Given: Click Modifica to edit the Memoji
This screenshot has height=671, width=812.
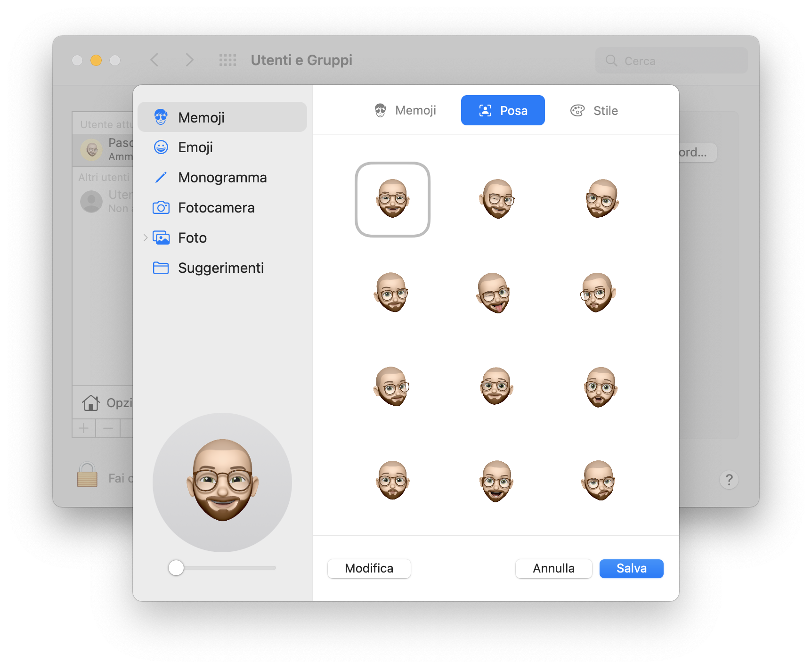Looking at the screenshot, I should point(369,568).
